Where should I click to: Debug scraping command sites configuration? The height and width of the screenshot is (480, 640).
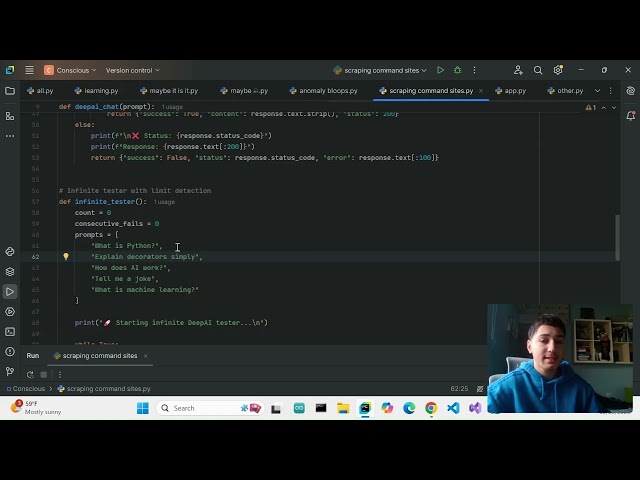click(x=458, y=70)
